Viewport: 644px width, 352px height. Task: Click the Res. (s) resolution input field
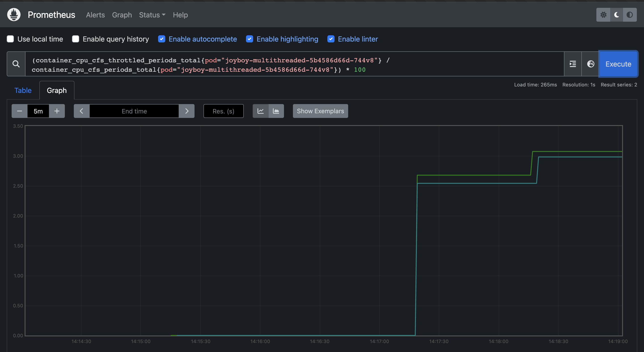coord(223,111)
